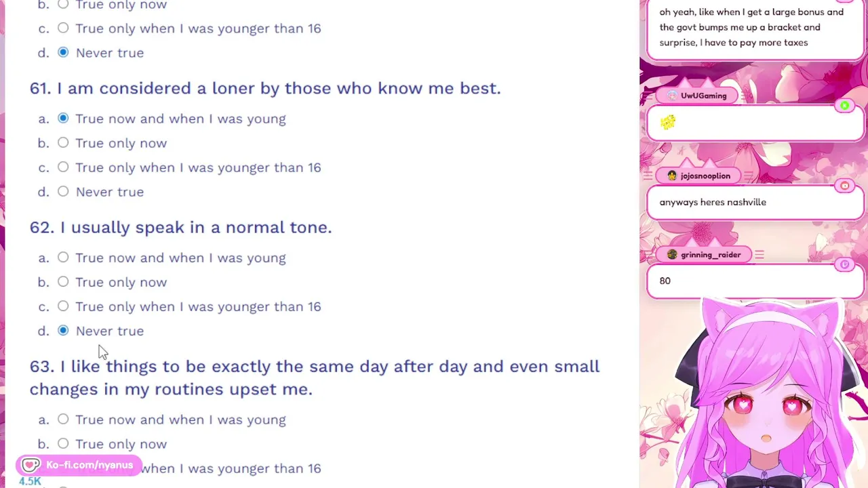Click grinning_raider's avatar icon in chat
The width and height of the screenshot is (868, 488).
coord(672,255)
